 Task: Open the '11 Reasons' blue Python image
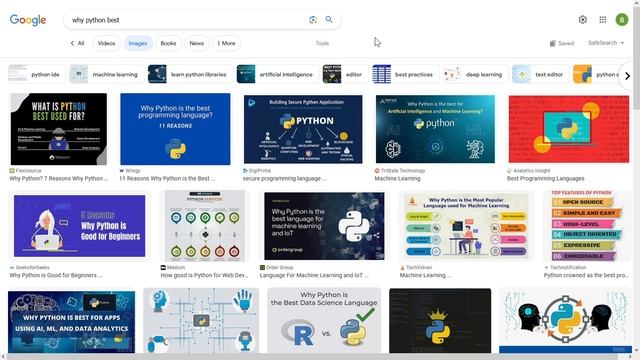click(x=175, y=129)
